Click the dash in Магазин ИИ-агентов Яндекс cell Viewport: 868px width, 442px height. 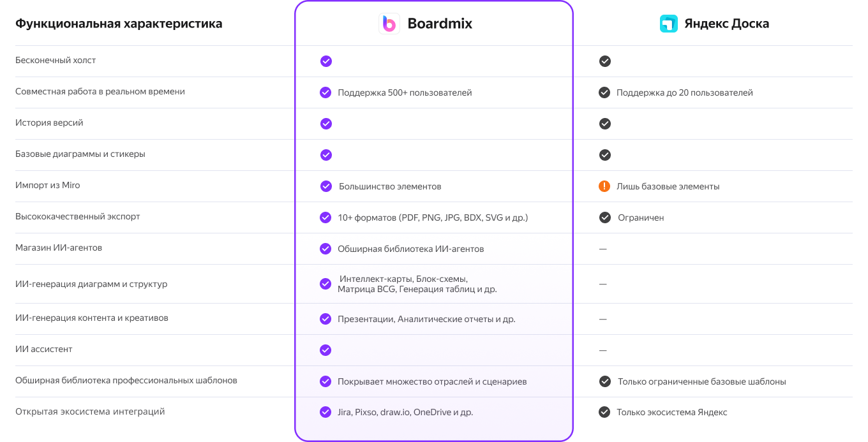click(x=602, y=249)
